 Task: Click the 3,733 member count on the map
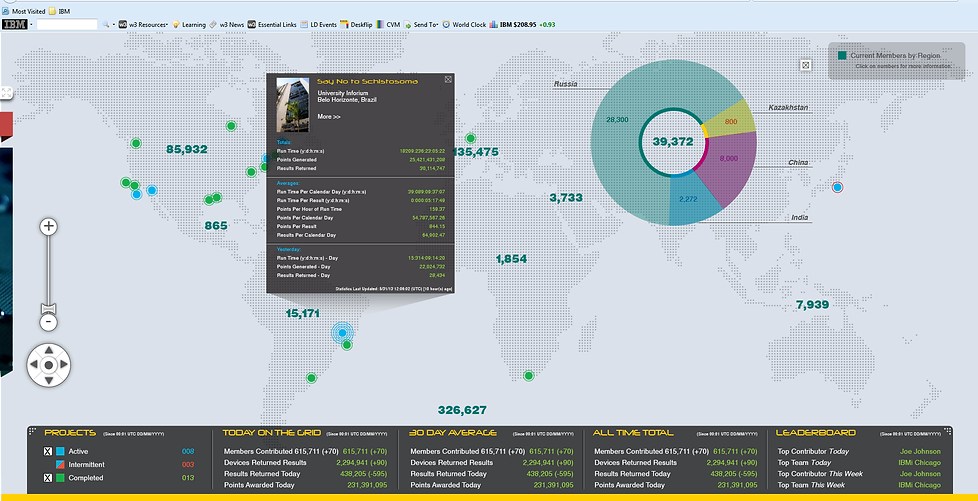coord(566,197)
